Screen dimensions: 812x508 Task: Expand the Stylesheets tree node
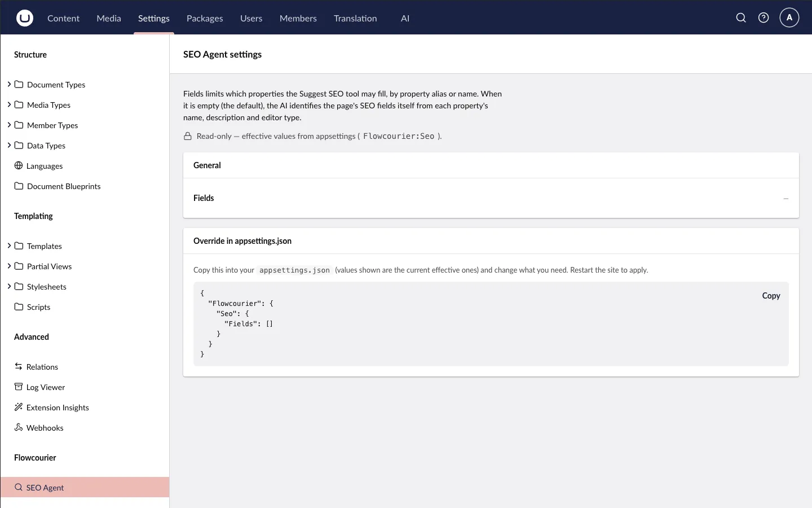9,286
